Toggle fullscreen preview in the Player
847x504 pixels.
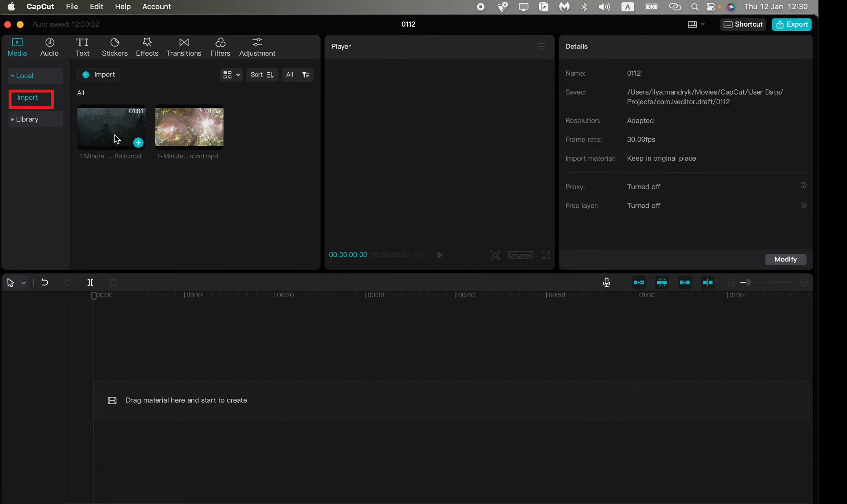click(546, 255)
